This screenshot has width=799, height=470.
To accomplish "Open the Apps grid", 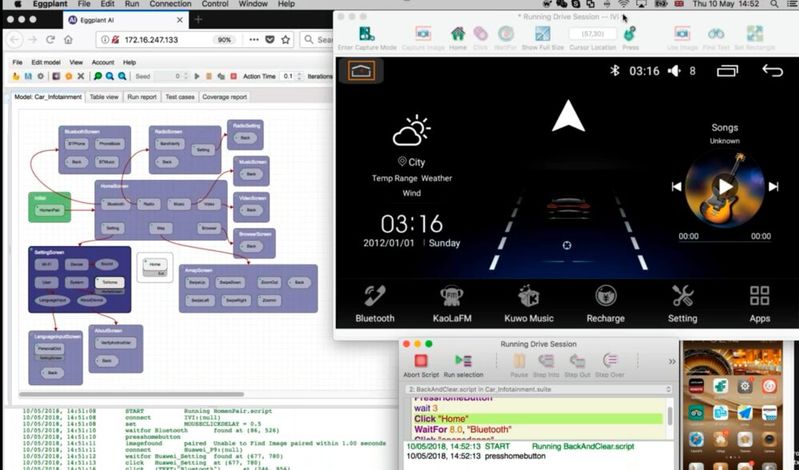I will (759, 303).
